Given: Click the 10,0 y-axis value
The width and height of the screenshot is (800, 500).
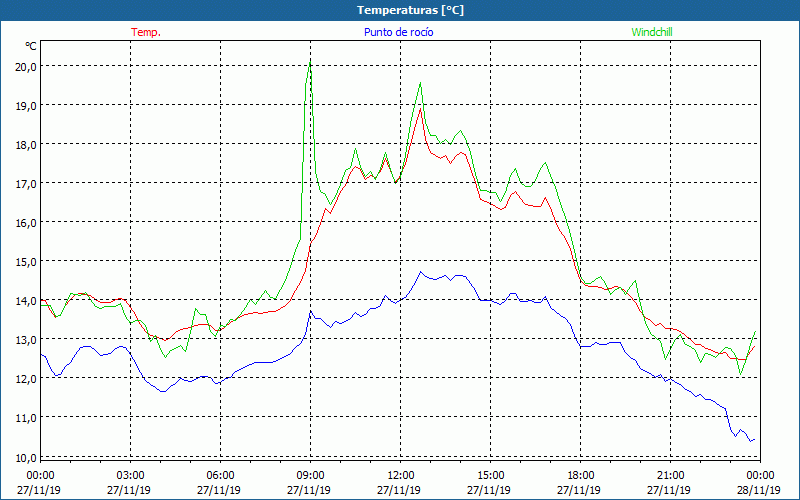Looking at the screenshot, I should coord(25,458).
